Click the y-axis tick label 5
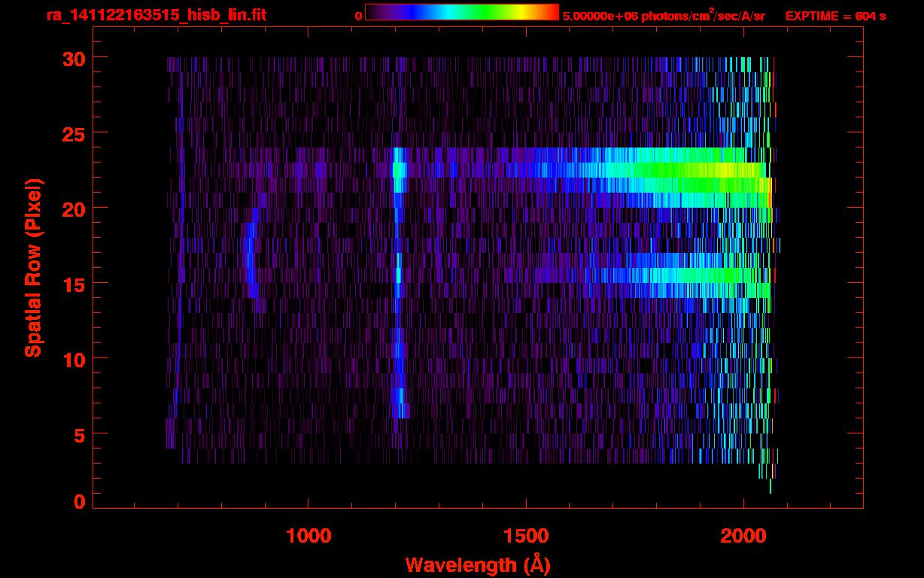 click(x=79, y=434)
